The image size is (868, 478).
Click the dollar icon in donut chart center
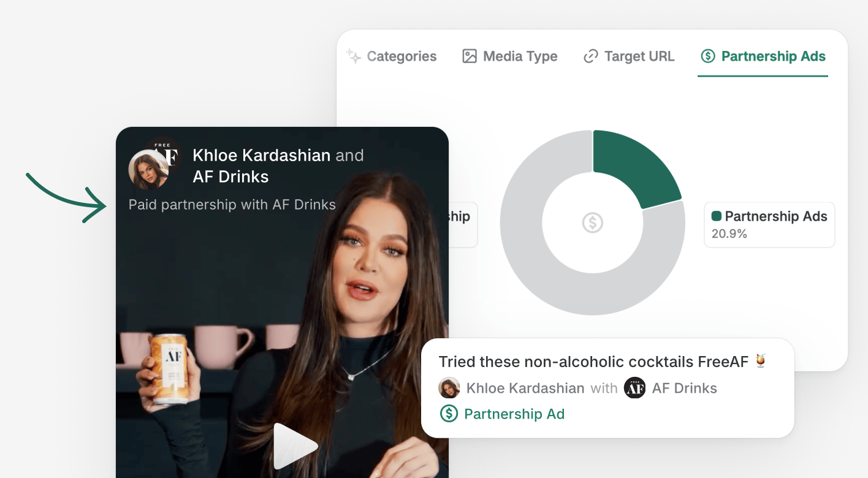click(x=592, y=222)
